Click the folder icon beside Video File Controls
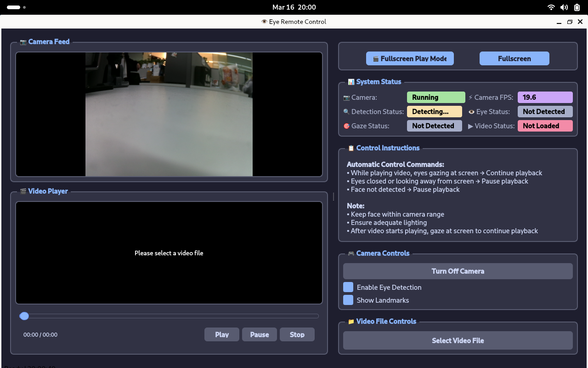This screenshot has width=588, height=368. tap(351, 322)
